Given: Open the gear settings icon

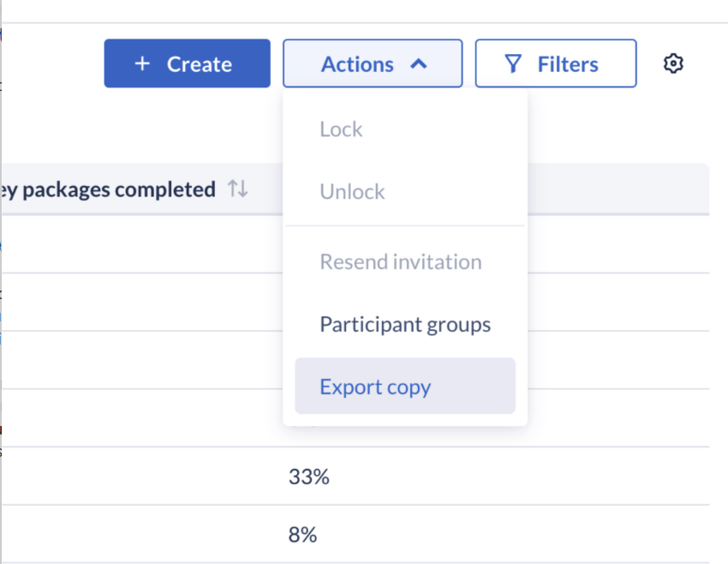Looking at the screenshot, I should pos(672,63).
